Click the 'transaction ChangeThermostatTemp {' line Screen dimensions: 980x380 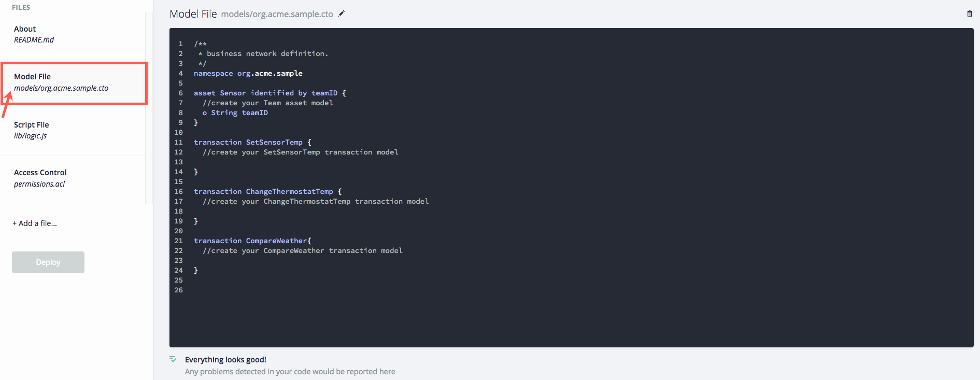point(268,192)
